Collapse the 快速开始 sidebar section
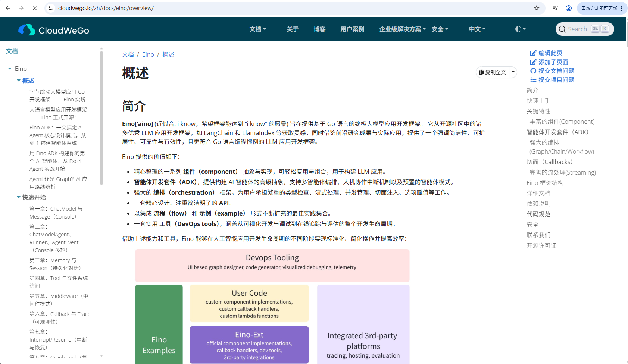Image resolution: width=628 pixels, height=364 pixels. (x=19, y=197)
